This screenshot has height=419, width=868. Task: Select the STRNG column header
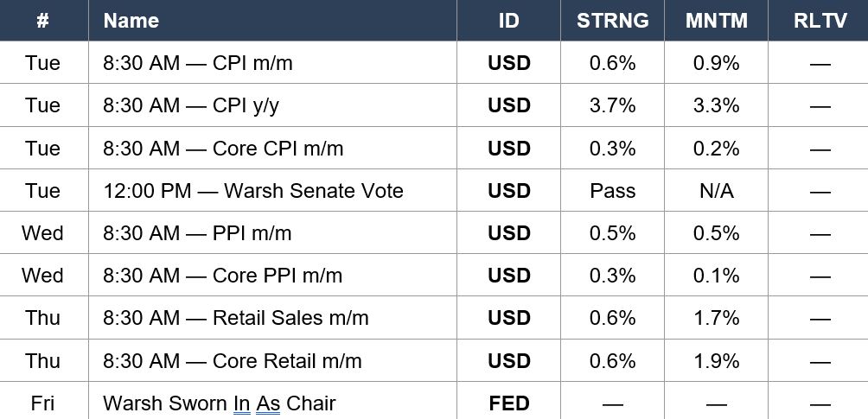click(612, 21)
